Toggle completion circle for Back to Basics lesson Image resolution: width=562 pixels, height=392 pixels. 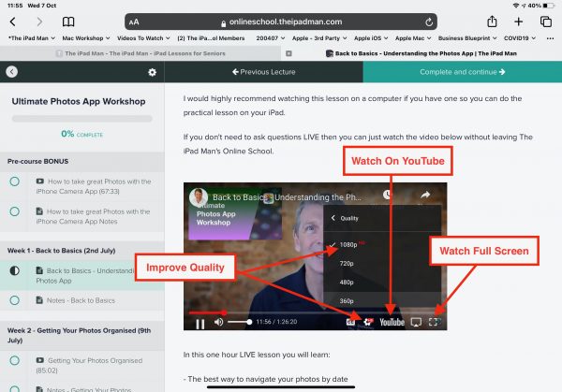(x=15, y=270)
